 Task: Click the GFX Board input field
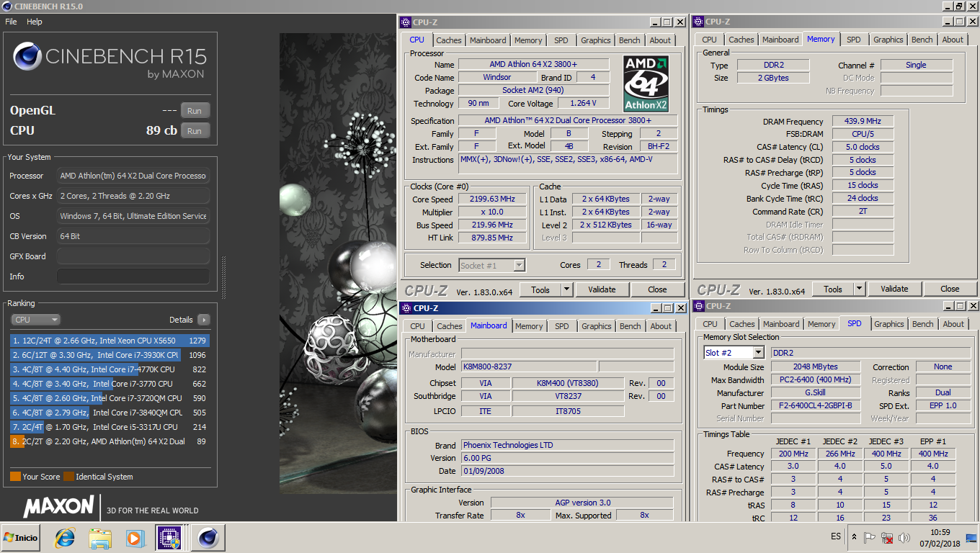click(133, 256)
